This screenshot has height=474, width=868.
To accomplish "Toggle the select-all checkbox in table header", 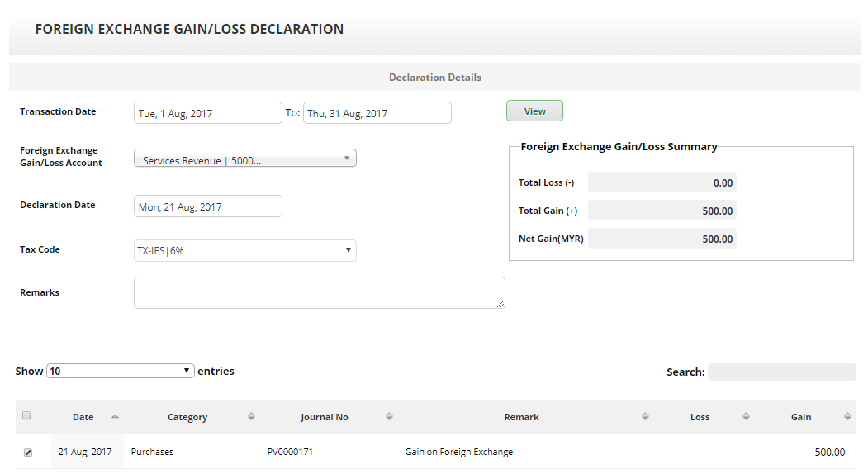I will pos(26,416).
